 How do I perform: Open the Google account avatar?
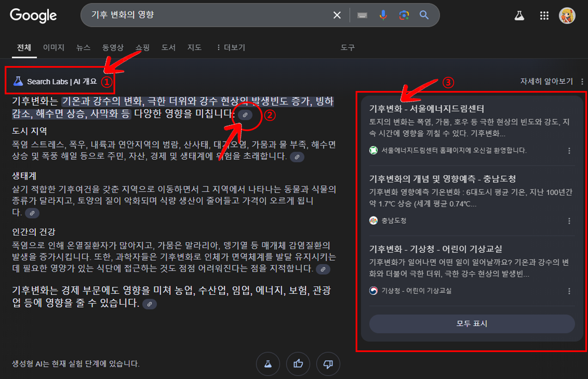coord(567,15)
